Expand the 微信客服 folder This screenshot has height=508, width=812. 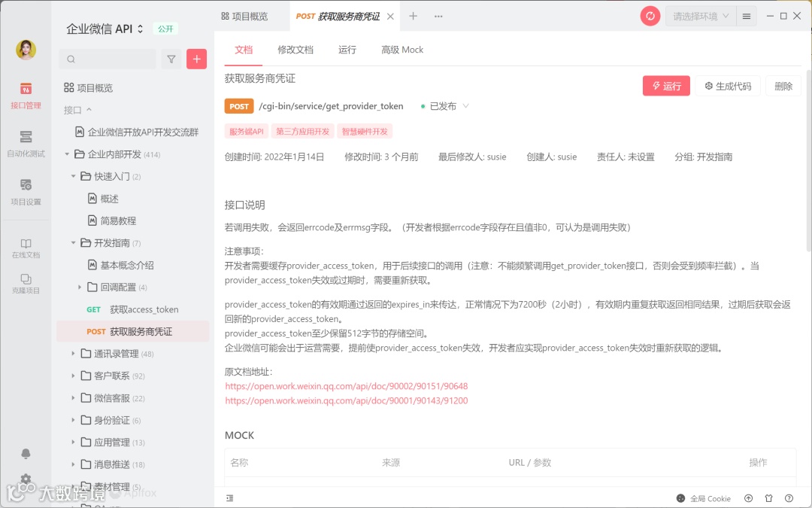pyautogui.click(x=73, y=398)
